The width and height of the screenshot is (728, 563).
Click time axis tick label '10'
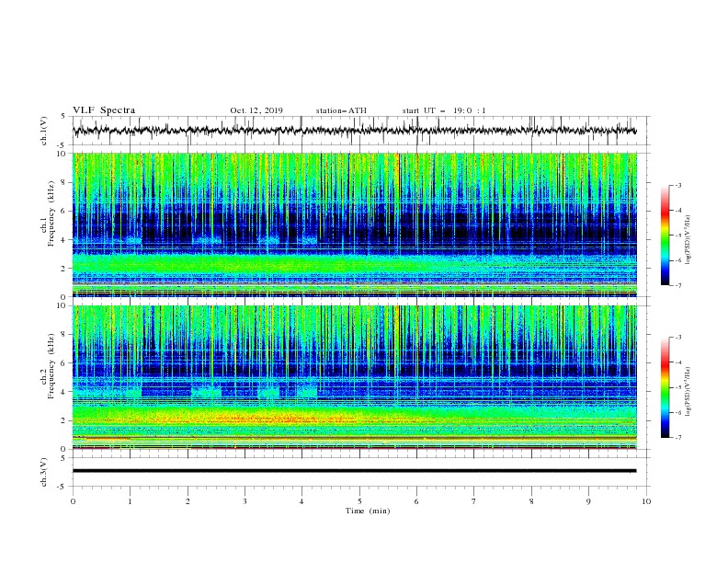(646, 501)
